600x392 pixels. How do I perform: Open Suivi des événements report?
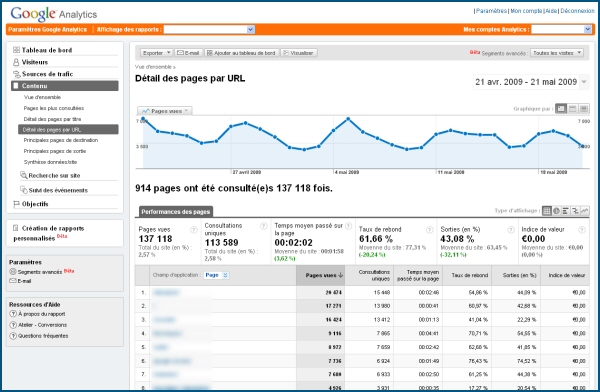pyautogui.click(x=58, y=190)
